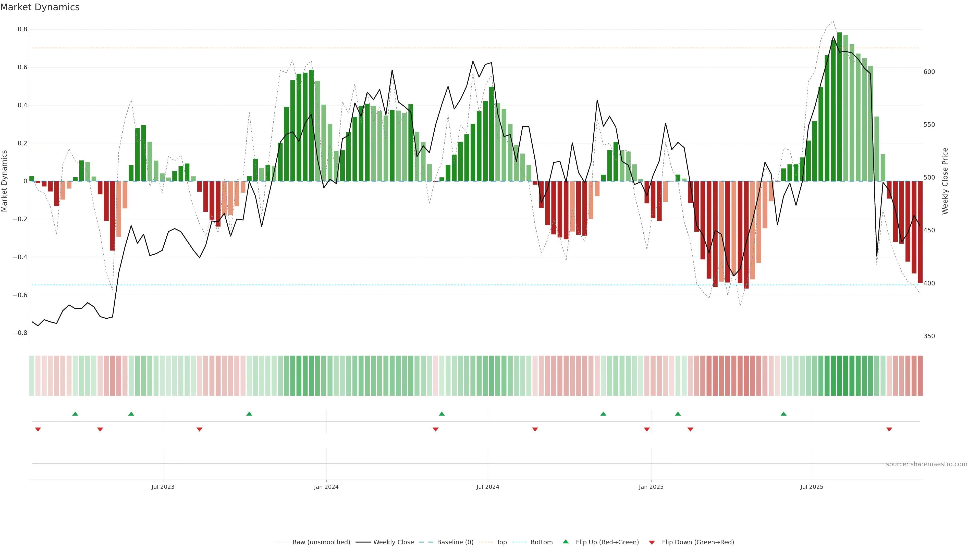The image size is (980, 551).
Task: Click the red triangle icon in the legend
Action: pos(652,542)
